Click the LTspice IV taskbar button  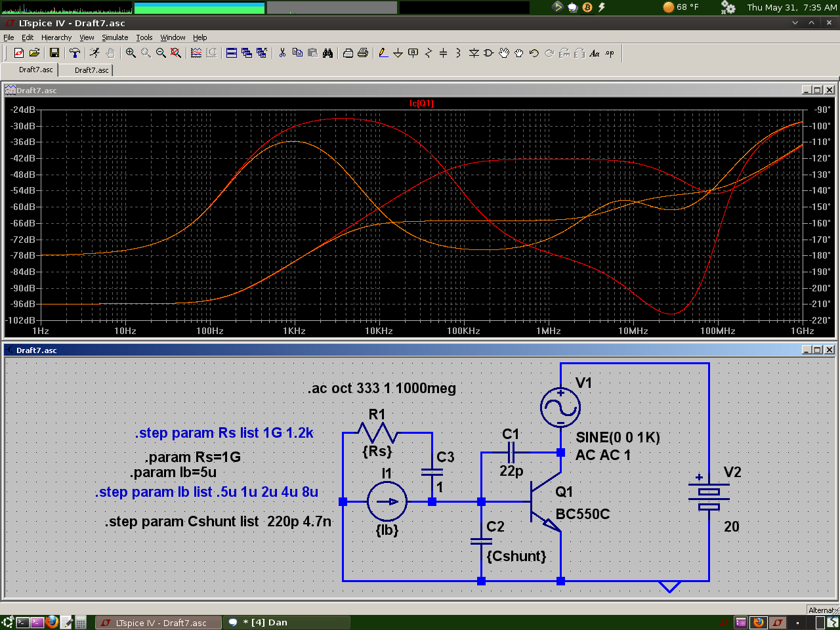(x=157, y=623)
